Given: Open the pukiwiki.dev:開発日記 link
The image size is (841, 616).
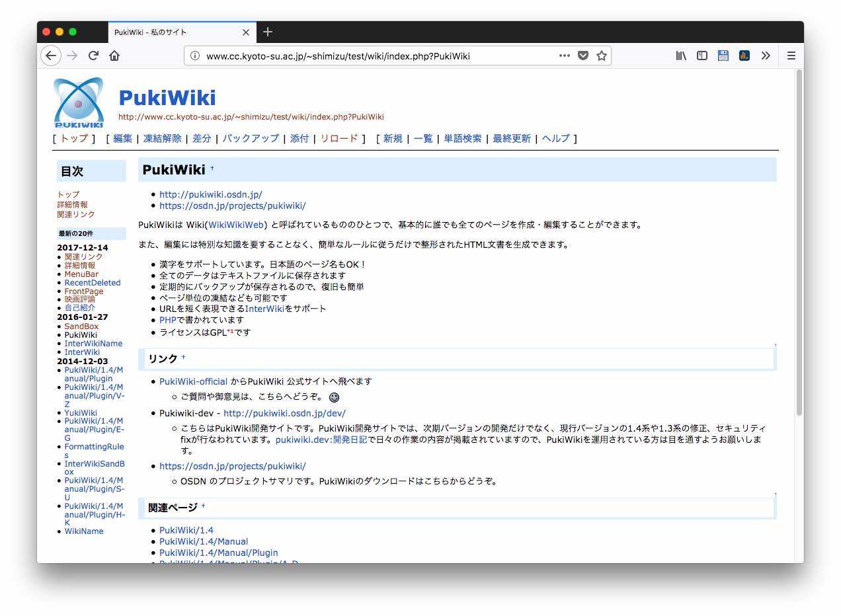Looking at the screenshot, I should coord(321,440).
